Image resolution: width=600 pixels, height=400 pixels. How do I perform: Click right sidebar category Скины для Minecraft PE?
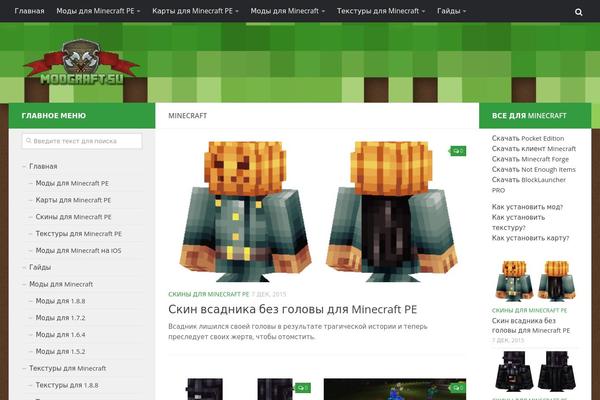529,310
